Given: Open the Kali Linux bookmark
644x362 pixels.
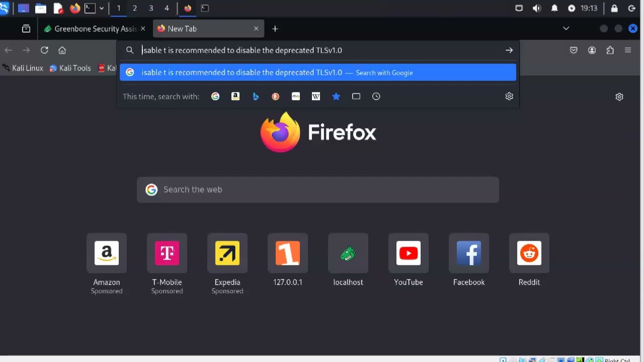Looking at the screenshot, I should [23, 68].
